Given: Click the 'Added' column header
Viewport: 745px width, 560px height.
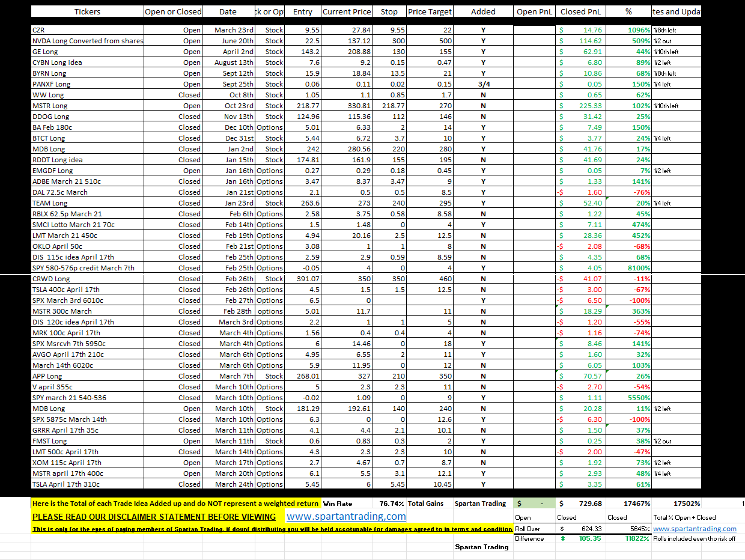Looking at the screenshot, I should [x=484, y=11].
